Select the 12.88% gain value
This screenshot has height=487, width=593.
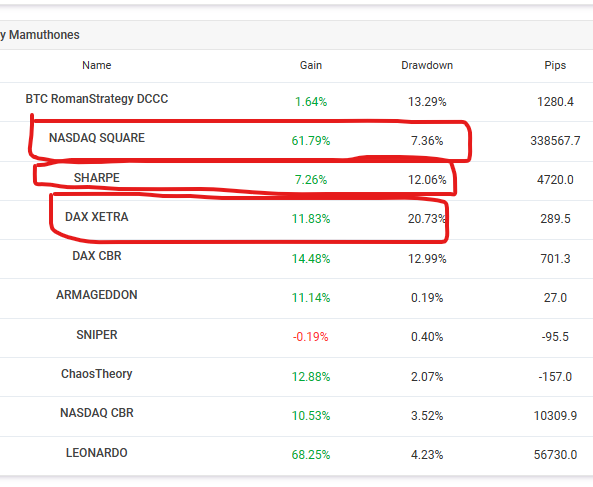pos(311,377)
